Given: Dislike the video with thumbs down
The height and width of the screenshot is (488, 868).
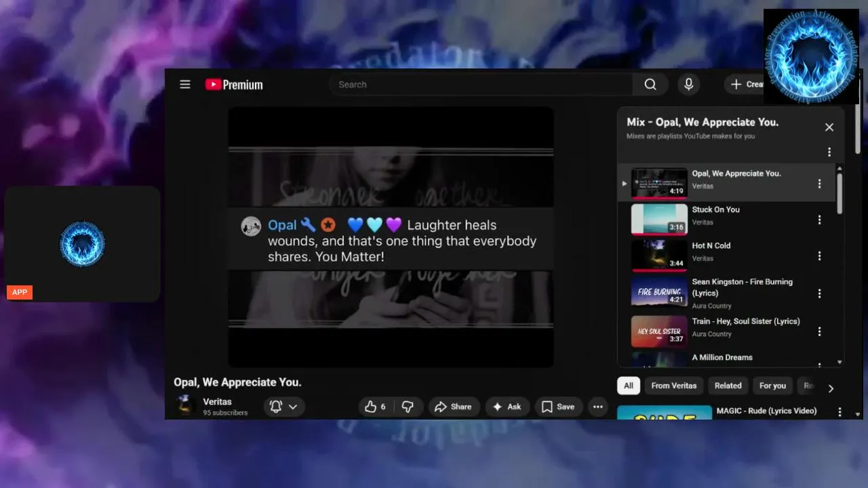Looking at the screenshot, I should [408, 407].
